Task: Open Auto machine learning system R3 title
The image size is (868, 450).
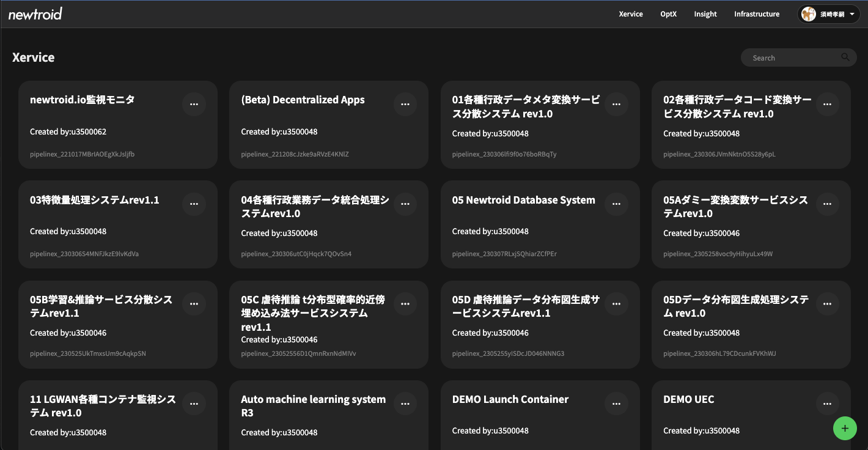Action: (314, 406)
